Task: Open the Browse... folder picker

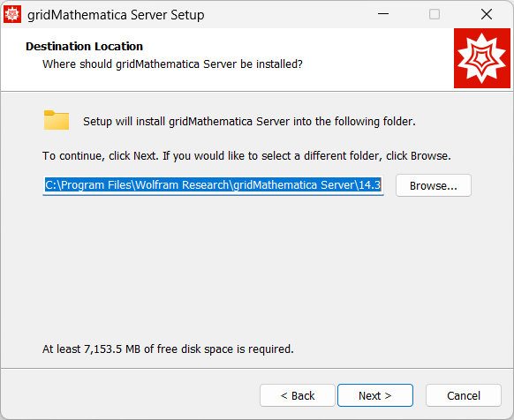Action: pos(434,185)
